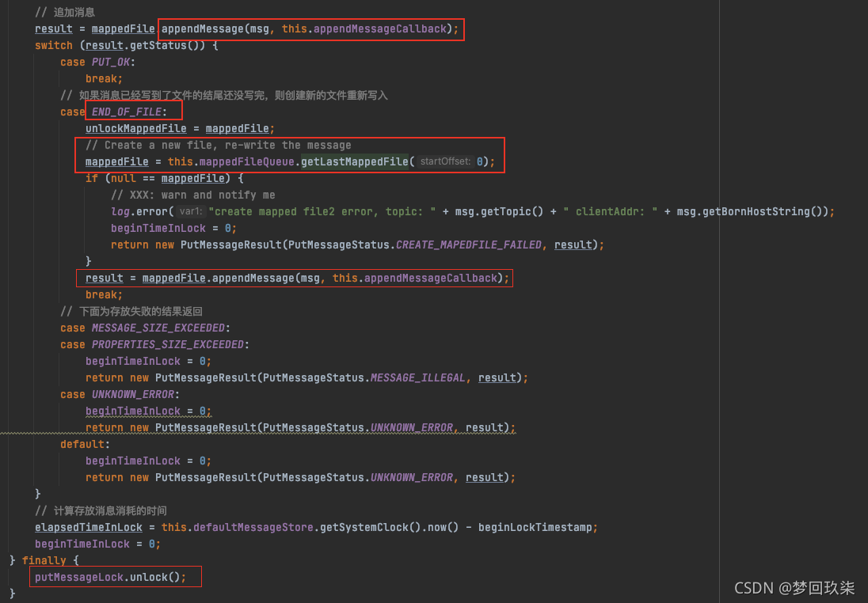Click the MESSAGE_SIZE_EXCEEDED case label
The width and height of the screenshot is (868, 603).
[x=158, y=328]
